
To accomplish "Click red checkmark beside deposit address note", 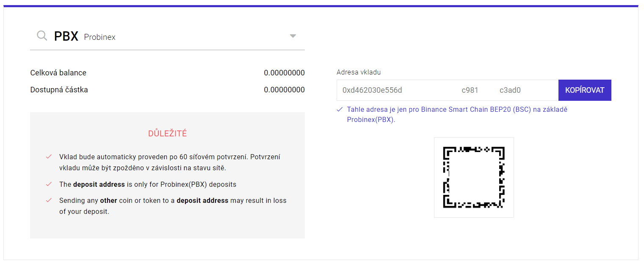I will coord(49,184).
